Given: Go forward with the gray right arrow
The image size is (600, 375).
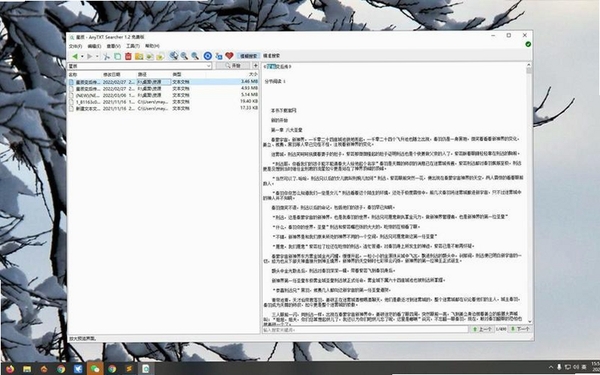Looking at the screenshot, I should tap(90, 56).
